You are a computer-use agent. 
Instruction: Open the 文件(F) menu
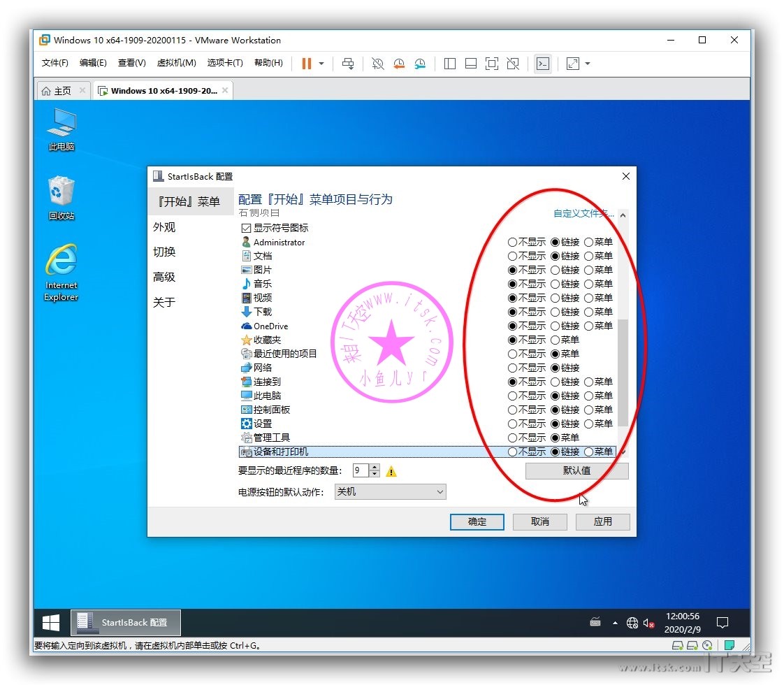pos(55,62)
